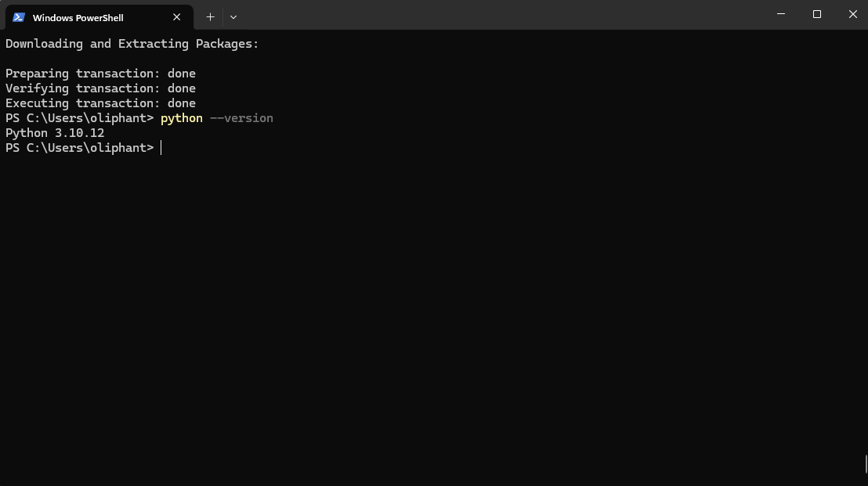Click the "Downloading and Extracting Packages:" line
This screenshot has height=486, width=868.
click(x=132, y=44)
